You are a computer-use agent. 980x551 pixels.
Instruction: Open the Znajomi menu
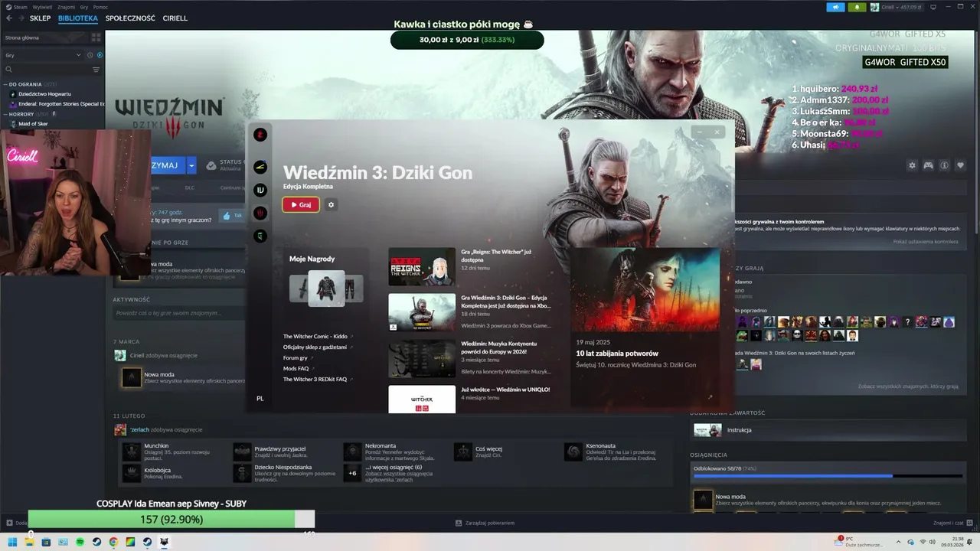[65, 7]
